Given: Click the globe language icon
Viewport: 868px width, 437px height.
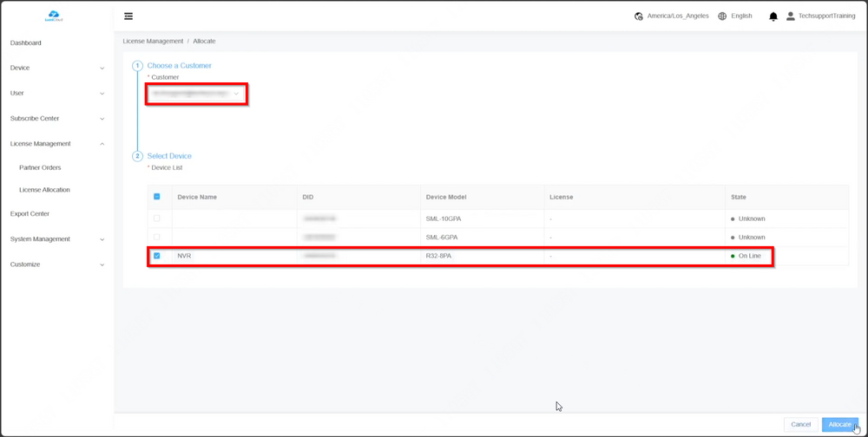Looking at the screenshot, I should 722,16.
